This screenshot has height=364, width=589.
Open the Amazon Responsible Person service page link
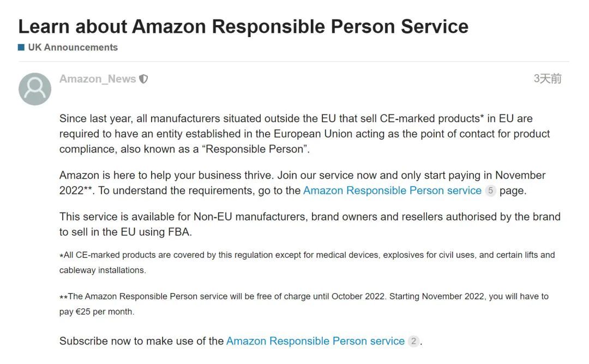click(x=392, y=191)
